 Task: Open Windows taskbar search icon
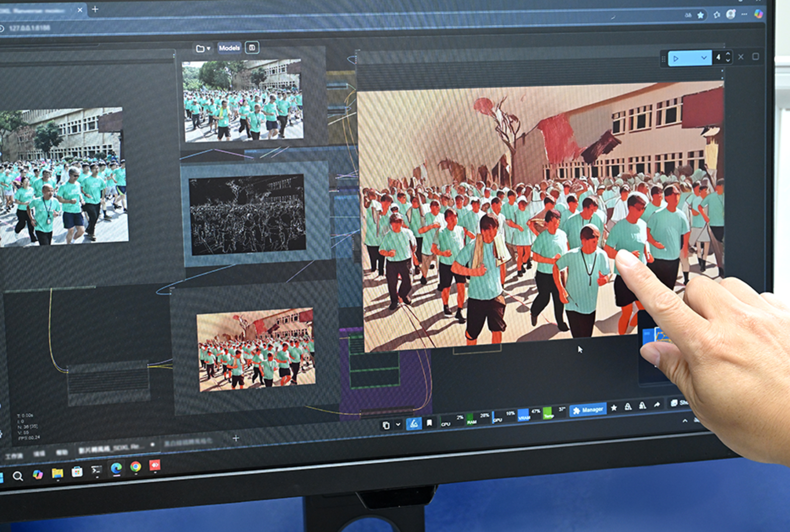coord(18,476)
